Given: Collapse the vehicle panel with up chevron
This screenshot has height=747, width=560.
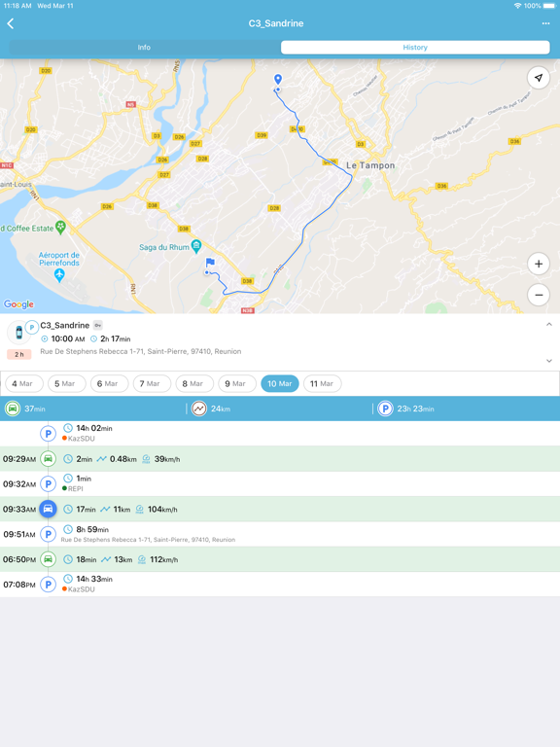Looking at the screenshot, I should (x=549, y=325).
